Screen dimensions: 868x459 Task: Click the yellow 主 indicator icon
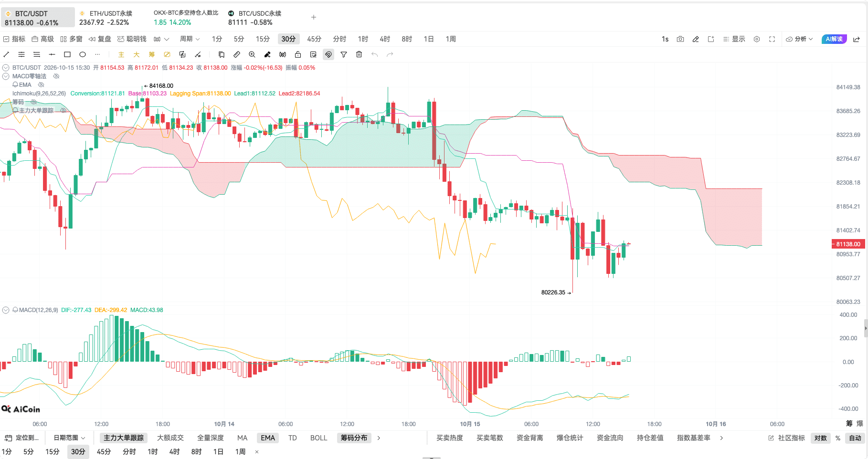coord(121,54)
